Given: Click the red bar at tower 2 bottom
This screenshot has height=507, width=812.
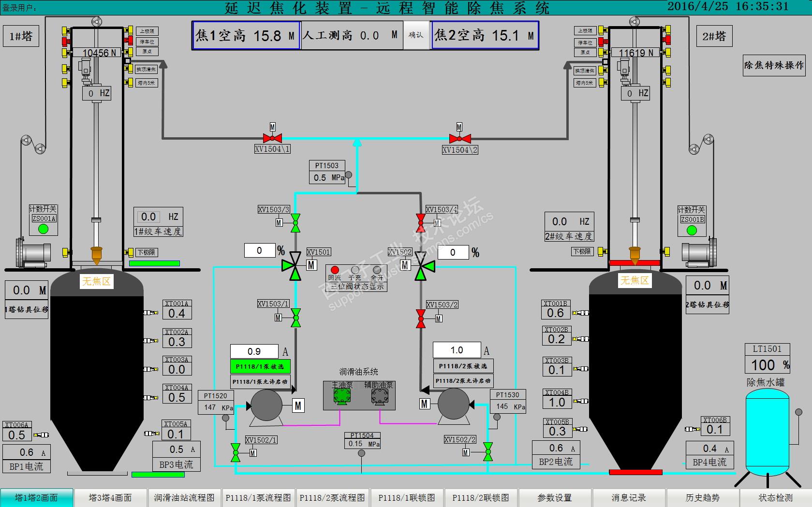Looking at the screenshot, I should tap(635, 472).
